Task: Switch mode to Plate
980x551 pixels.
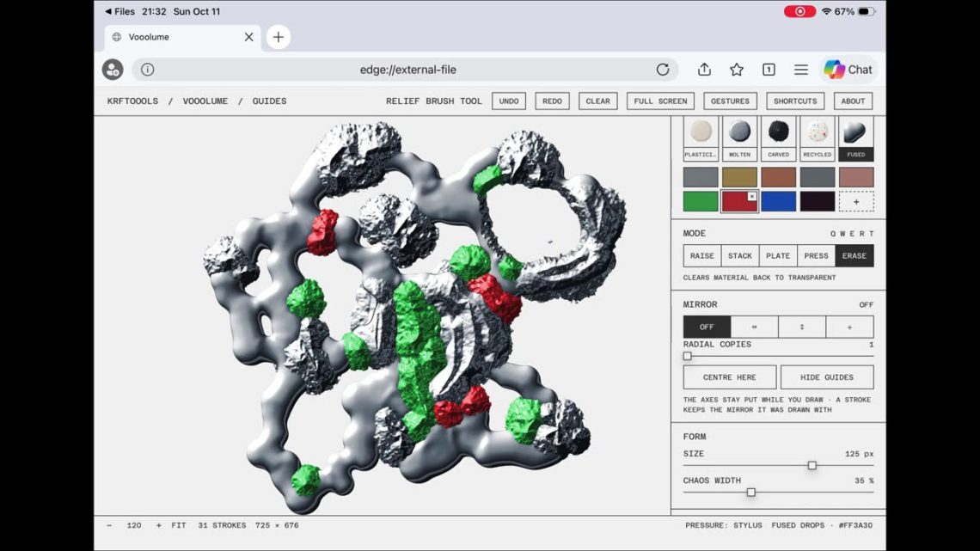Action: pos(778,255)
